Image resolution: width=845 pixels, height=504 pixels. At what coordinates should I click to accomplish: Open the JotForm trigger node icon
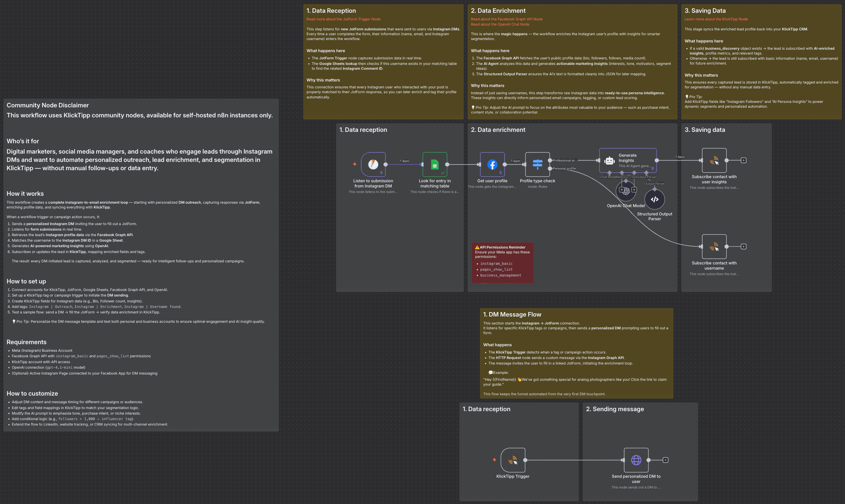(373, 164)
